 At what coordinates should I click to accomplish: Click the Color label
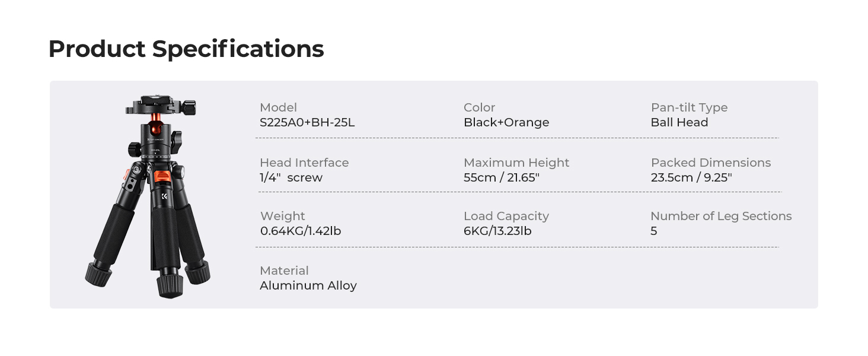(x=479, y=107)
